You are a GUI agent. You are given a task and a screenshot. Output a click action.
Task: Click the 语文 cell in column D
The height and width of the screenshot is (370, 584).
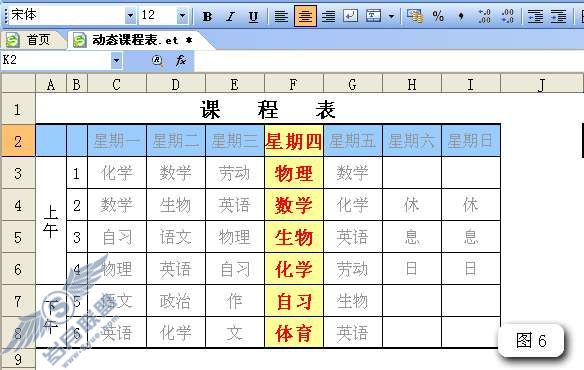point(176,237)
